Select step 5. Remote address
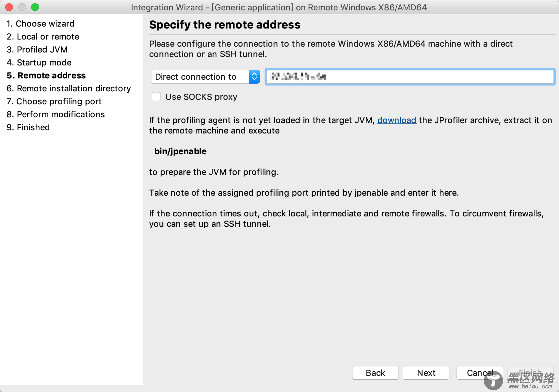This screenshot has height=392, width=559. [46, 75]
